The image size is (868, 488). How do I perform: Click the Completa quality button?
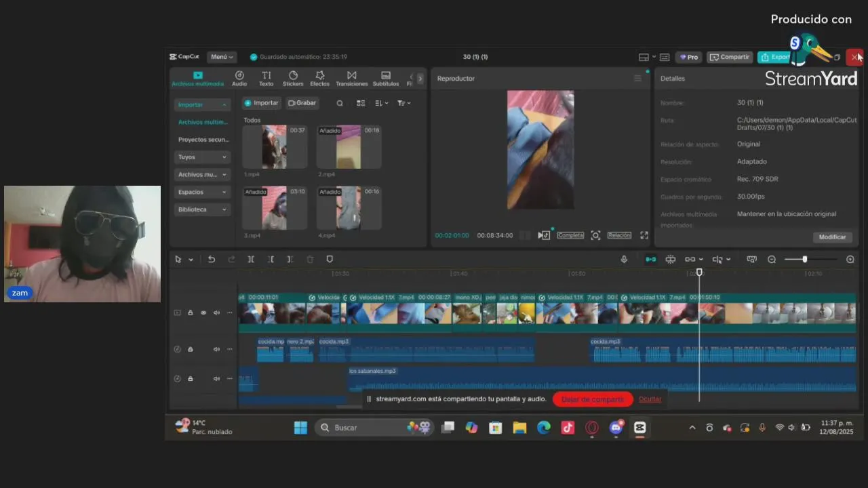(x=570, y=235)
